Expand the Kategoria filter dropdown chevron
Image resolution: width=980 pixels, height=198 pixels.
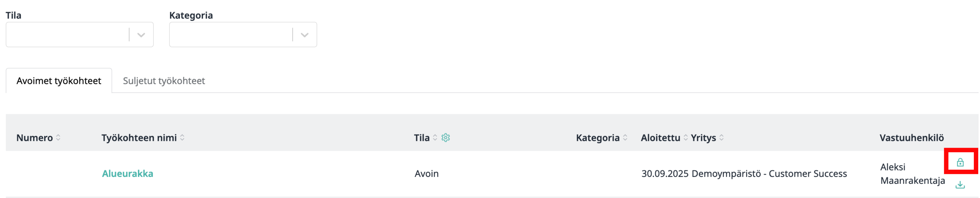coord(304,35)
